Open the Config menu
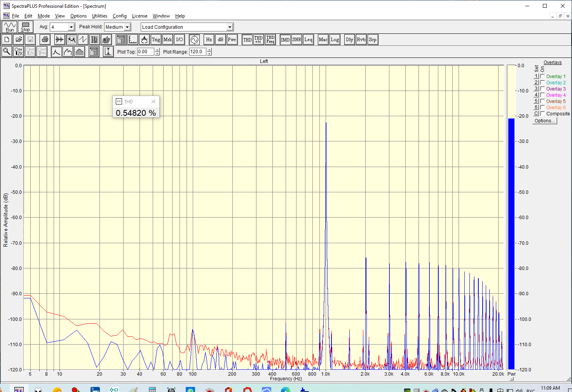The image size is (572, 392). [120, 16]
